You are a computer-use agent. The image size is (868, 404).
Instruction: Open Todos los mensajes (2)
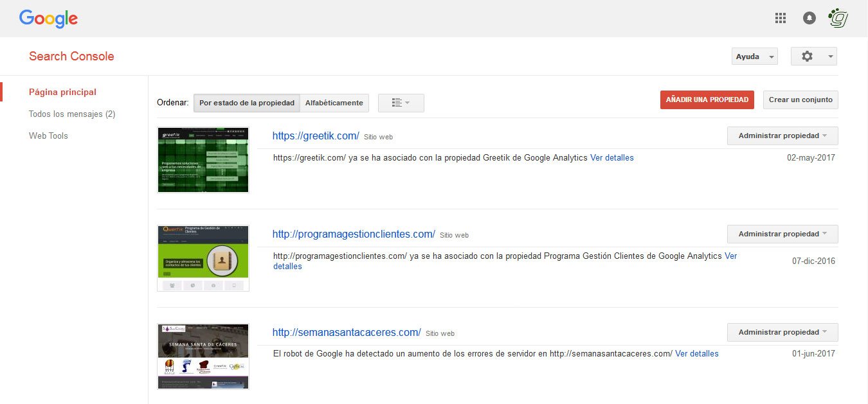point(72,114)
